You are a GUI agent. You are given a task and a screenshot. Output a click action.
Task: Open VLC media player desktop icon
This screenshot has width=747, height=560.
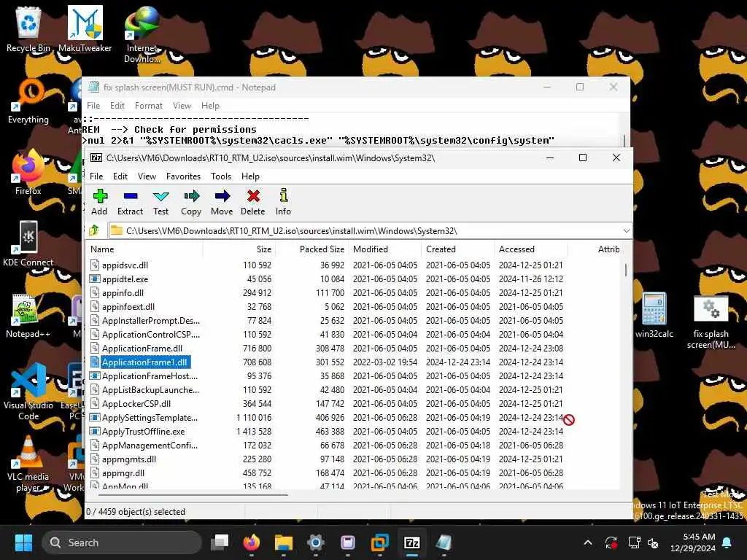28,464
